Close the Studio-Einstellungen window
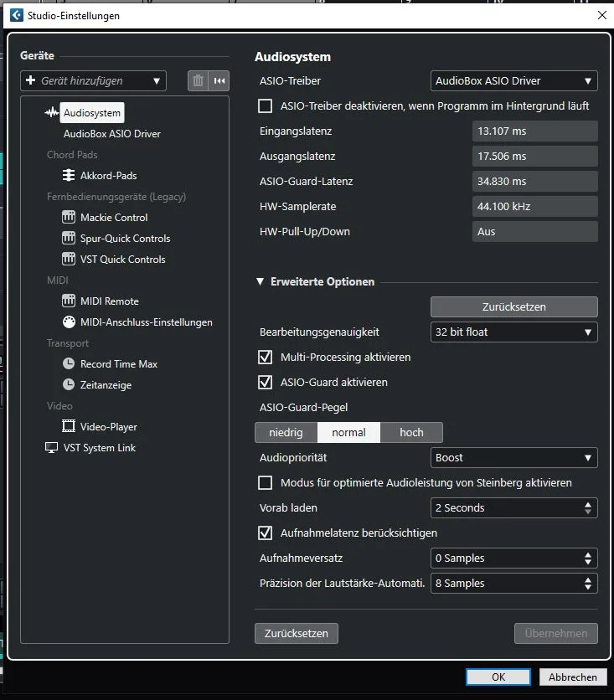The width and height of the screenshot is (614, 700). coord(602,15)
